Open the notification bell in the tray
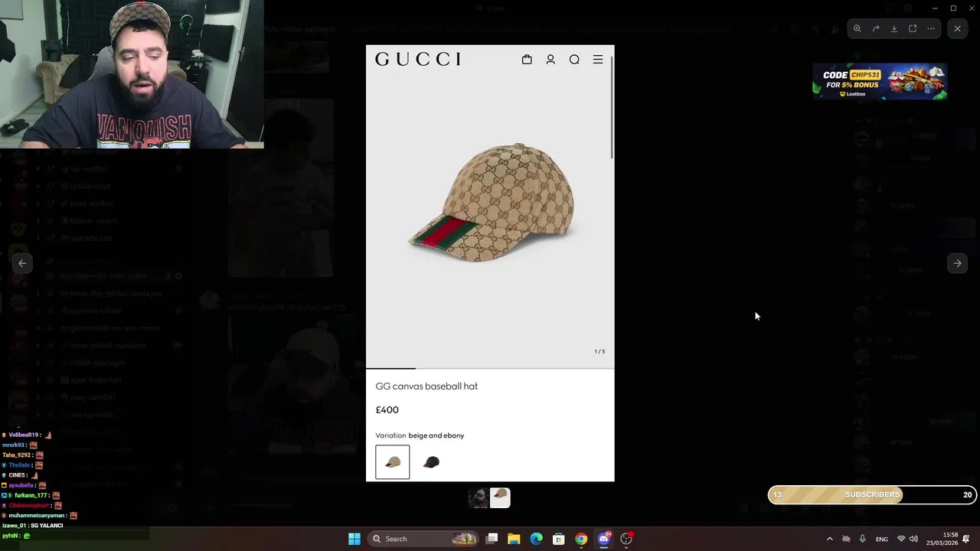Screen dimensions: 980x551 [x=966, y=539]
